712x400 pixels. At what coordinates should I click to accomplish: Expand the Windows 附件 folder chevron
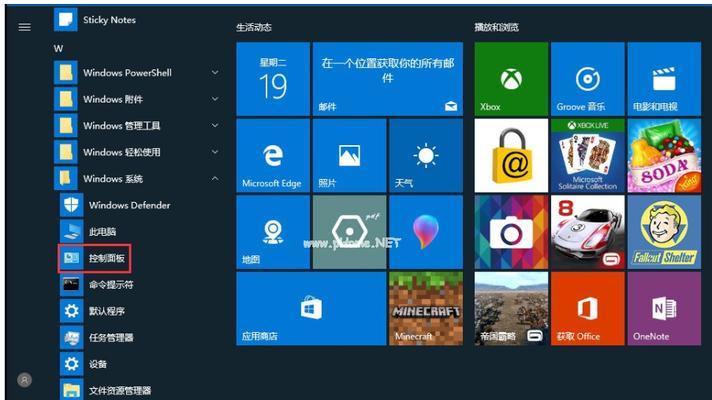coord(215,99)
